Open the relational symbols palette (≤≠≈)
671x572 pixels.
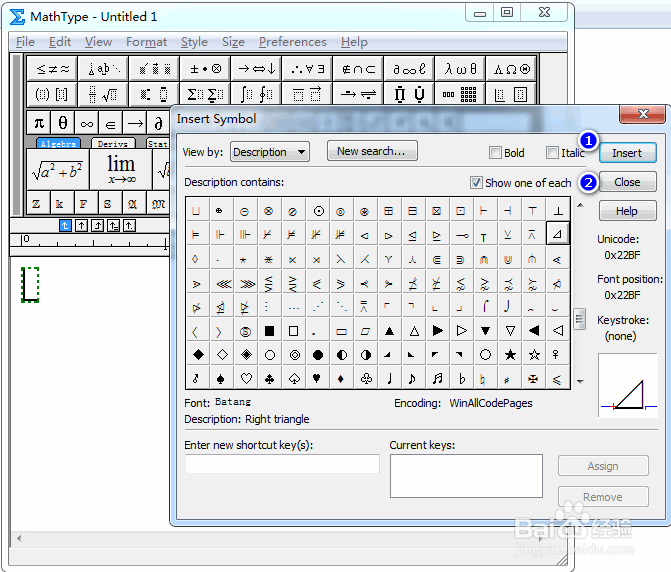point(52,68)
